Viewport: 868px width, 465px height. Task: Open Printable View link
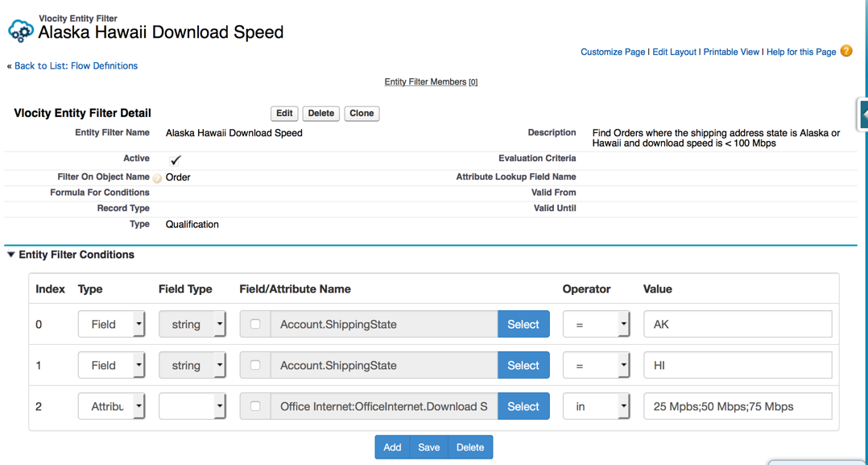tap(731, 52)
